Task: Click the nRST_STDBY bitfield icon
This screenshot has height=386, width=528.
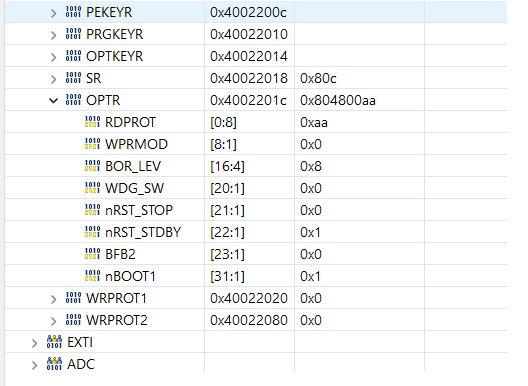Action: tap(92, 232)
